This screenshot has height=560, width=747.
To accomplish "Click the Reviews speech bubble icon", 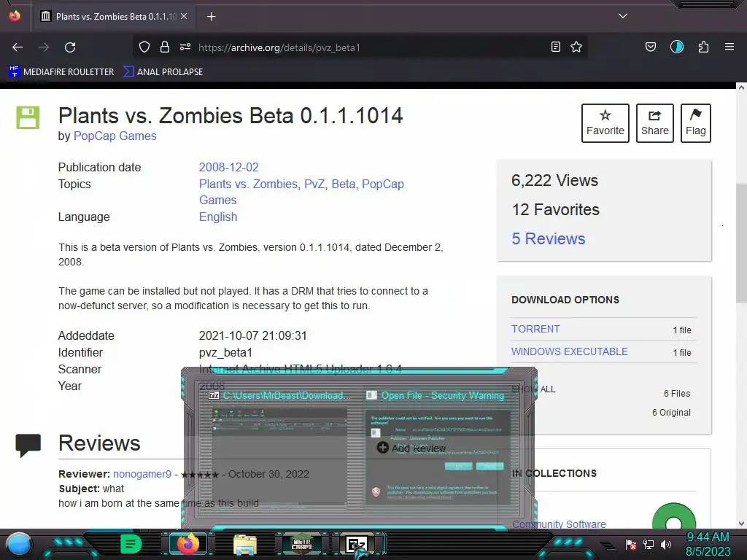I will (28, 446).
